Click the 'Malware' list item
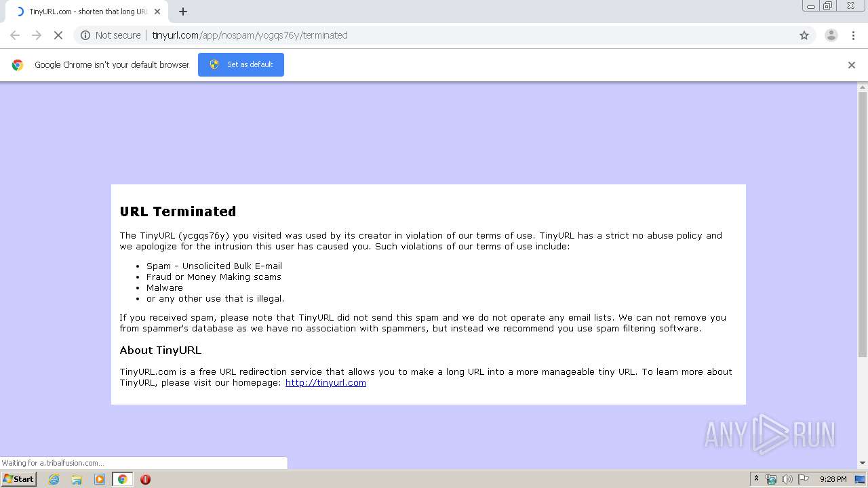 (x=165, y=288)
